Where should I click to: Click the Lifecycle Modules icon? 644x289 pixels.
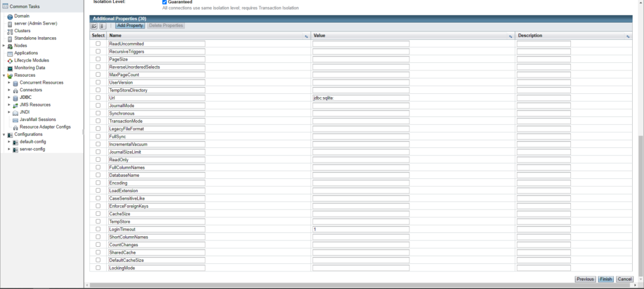pyautogui.click(x=10, y=60)
